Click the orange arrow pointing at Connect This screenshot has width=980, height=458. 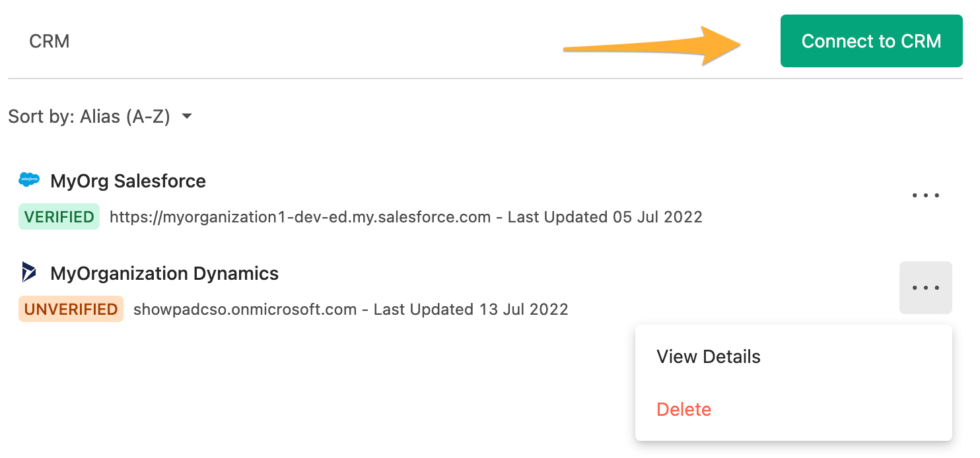654,46
